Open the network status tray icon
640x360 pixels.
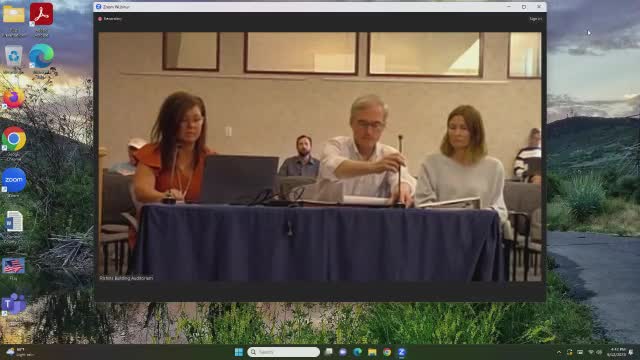pos(591,352)
